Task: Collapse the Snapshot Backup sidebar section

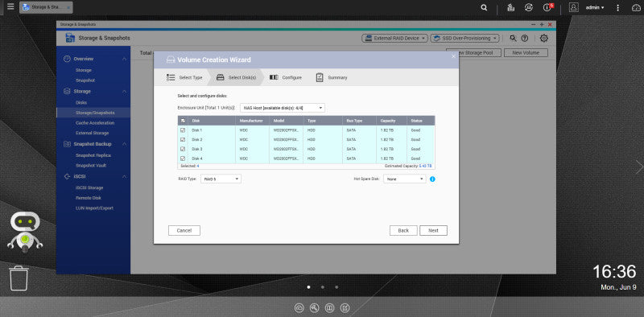Action: click(x=124, y=144)
